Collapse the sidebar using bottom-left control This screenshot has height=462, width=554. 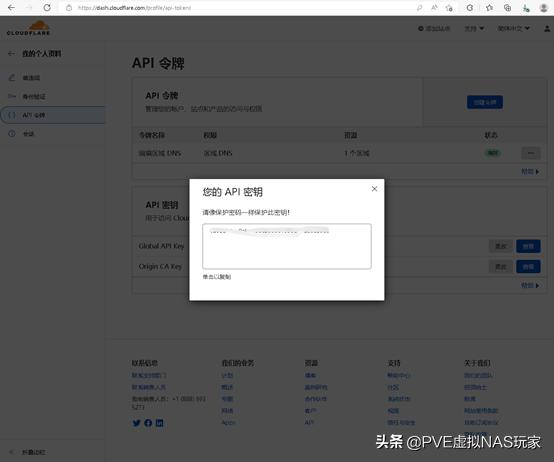click(x=28, y=452)
